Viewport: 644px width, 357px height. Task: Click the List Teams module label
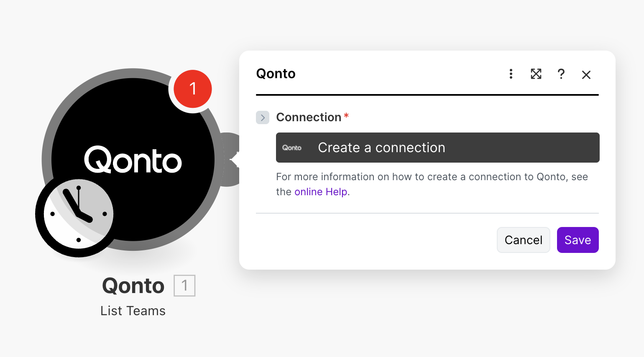tap(133, 311)
